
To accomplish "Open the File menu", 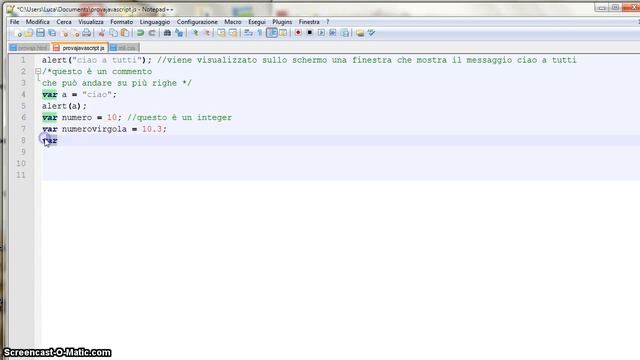I will 14,22.
